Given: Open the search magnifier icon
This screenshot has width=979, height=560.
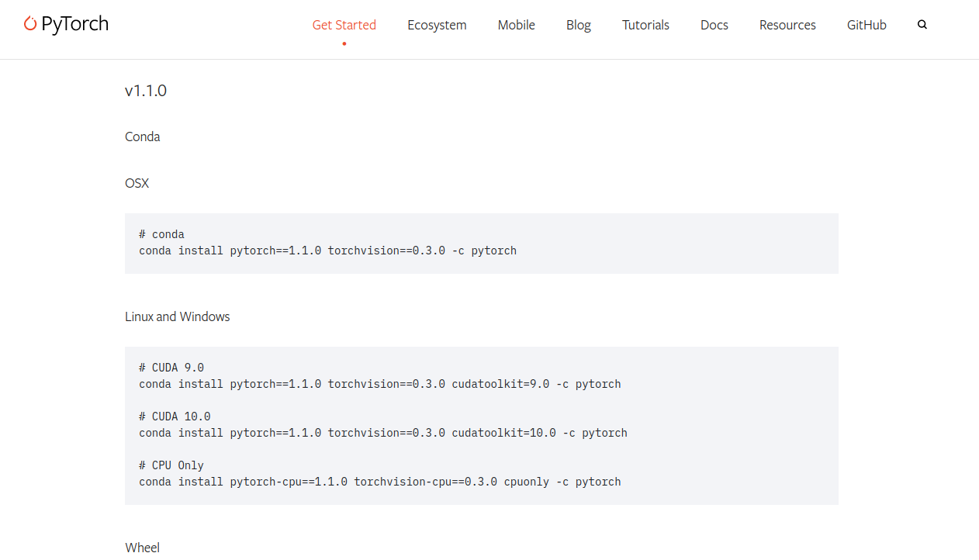Looking at the screenshot, I should coord(922,24).
